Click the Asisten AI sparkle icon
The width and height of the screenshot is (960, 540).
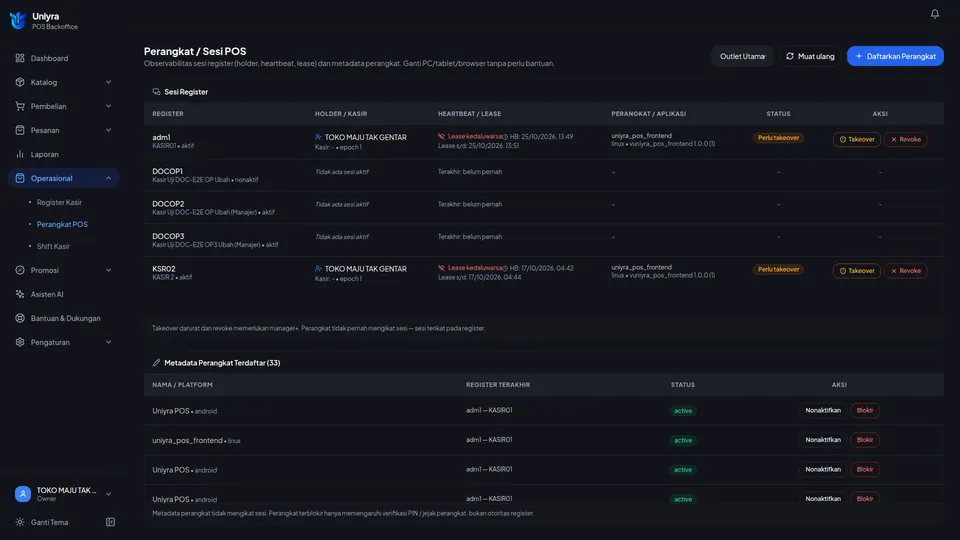coord(20,294)
